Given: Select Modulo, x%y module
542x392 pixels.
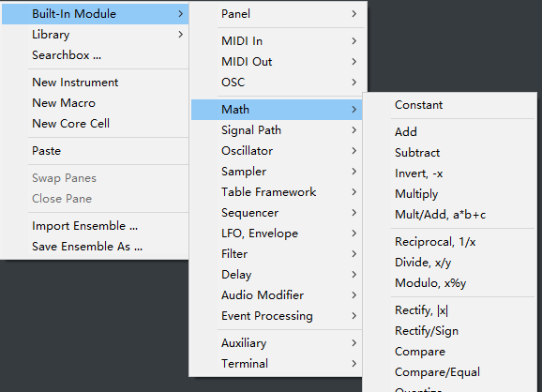Looking at the screenshot, I should point(450,283).
